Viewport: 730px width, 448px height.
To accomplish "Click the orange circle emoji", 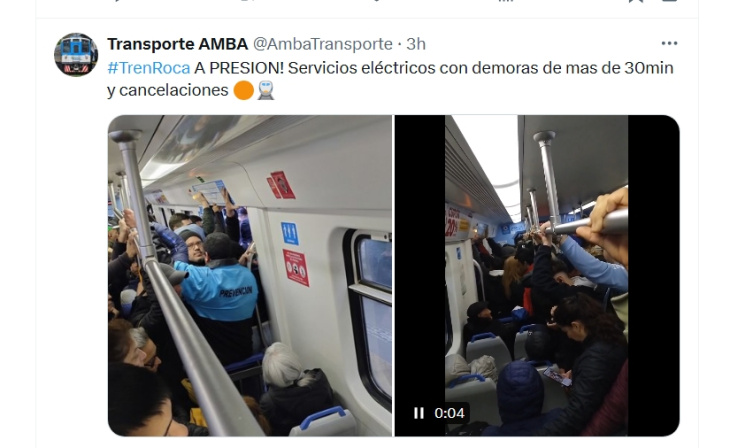I will tap(243, 90).
